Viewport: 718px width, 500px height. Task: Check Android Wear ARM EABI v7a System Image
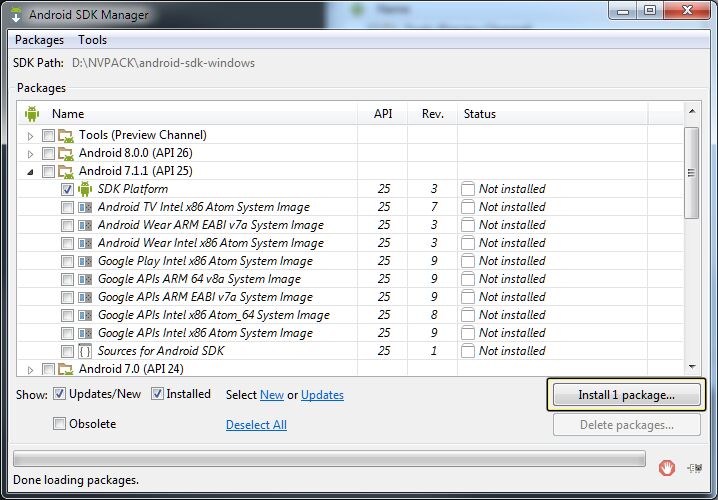pyautogui.click(x=67, y=225)
